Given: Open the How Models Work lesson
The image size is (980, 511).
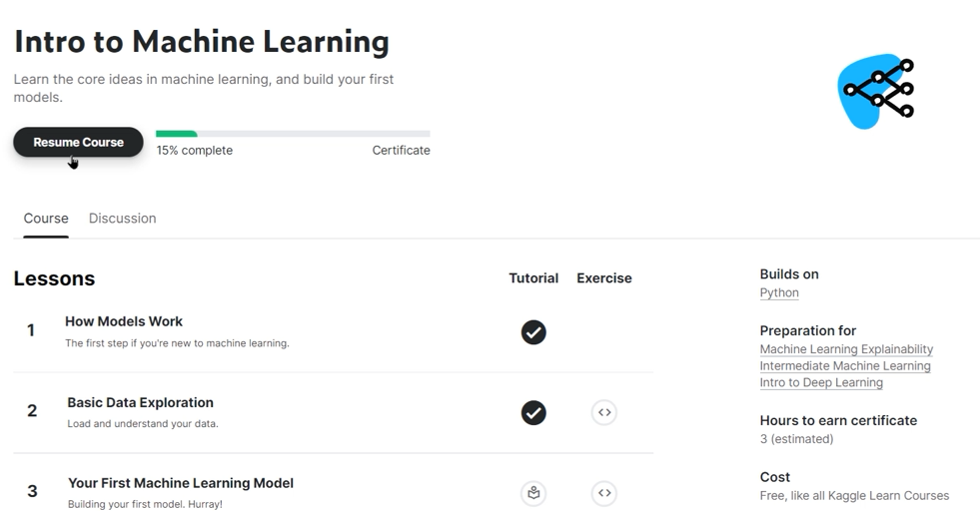Looking at the screenshot, I should pos(124,321).
